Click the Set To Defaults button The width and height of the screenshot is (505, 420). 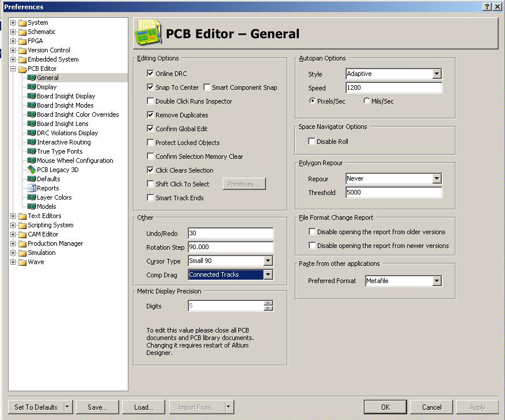36,407
